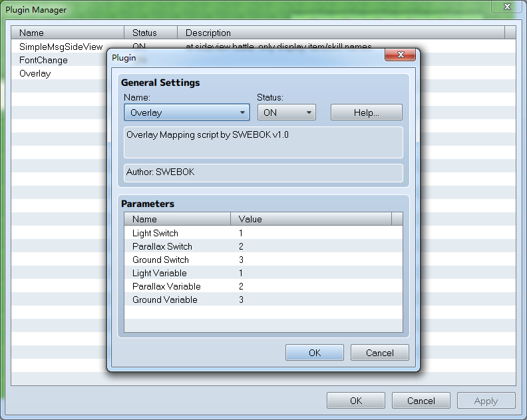Close the Plugin Manager window

508,7
